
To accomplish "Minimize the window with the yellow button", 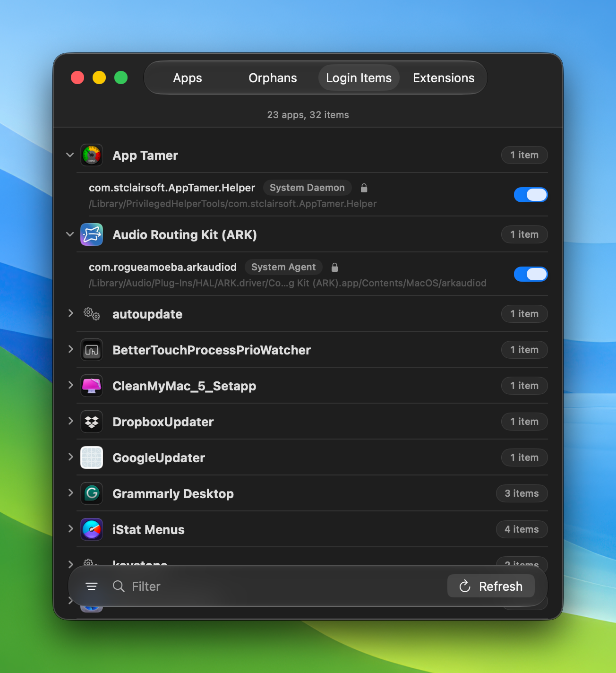I will pyautogui.click(x=99, y=78).
